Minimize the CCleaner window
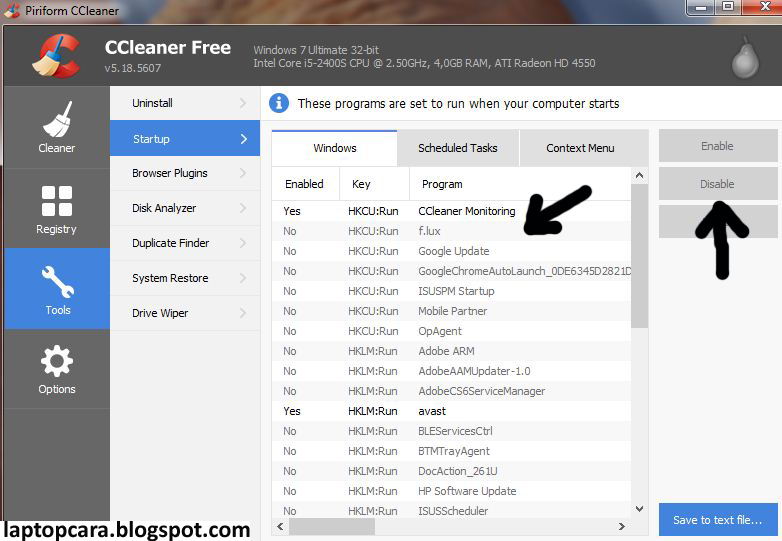The width and height of the screenshot is (782, 541). click(x=701, y=7)
